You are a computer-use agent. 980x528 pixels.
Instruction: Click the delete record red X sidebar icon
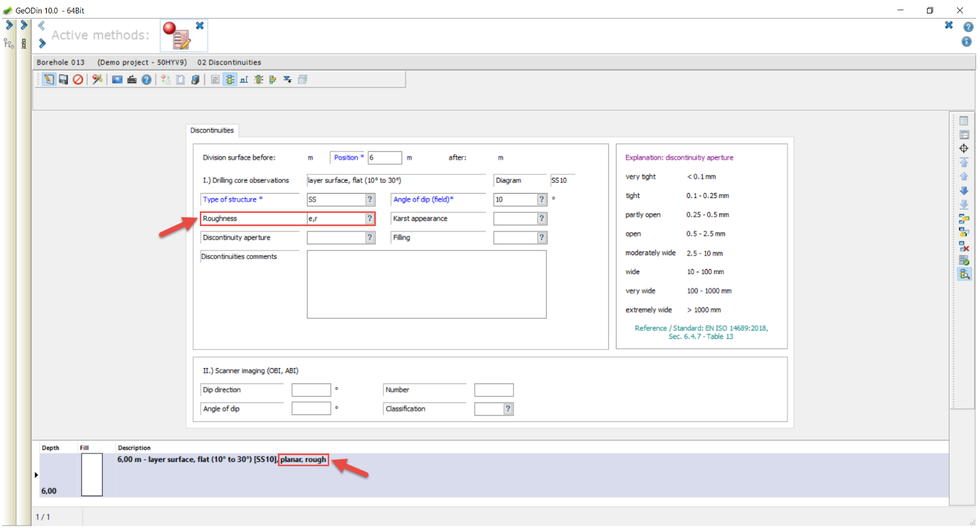pos(963,247)
